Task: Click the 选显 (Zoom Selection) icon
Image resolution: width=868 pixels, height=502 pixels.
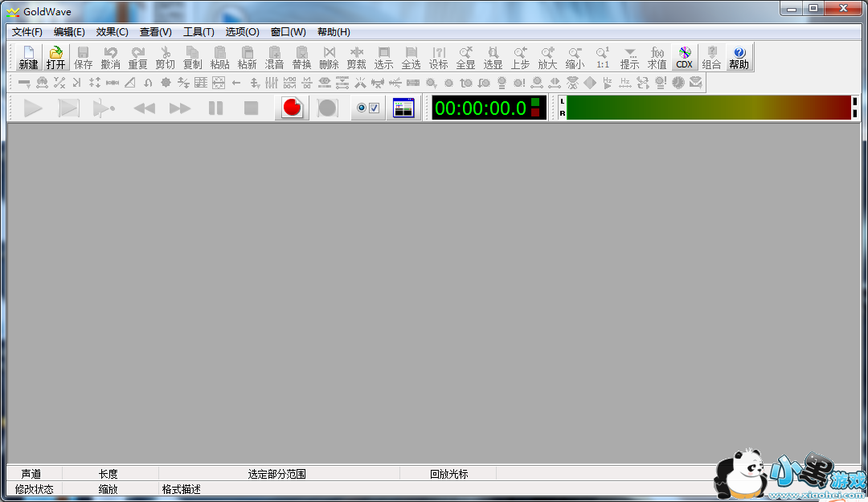Action: [493, 58]
